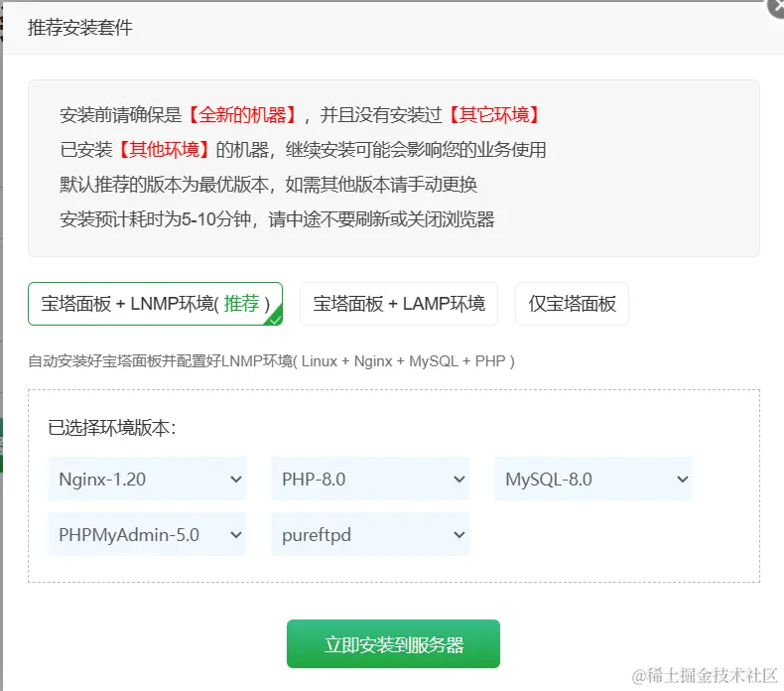This screenshot has height=691, width=784.
Task: Open the PHPMyAdmin-5.0 version dropdown
Action: (147, 534)
